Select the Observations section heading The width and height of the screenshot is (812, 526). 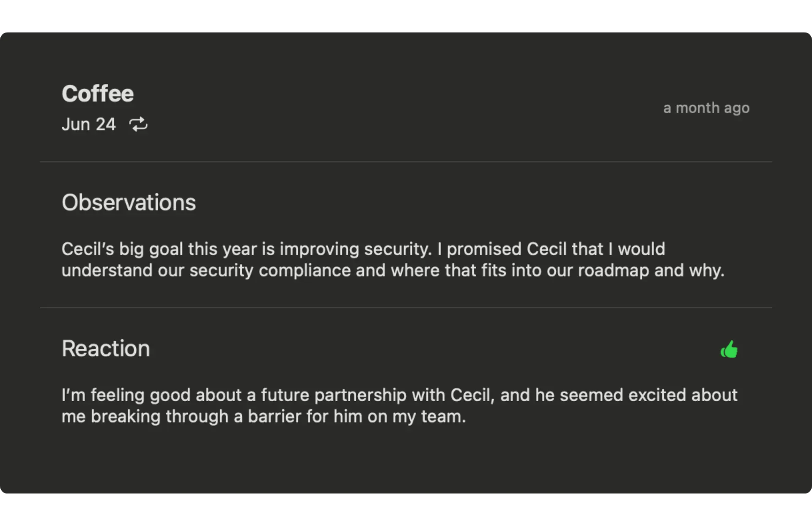129,202
